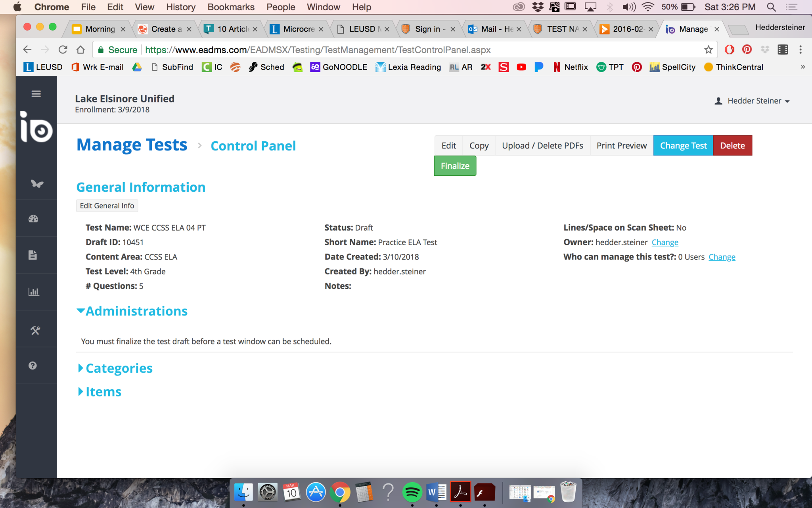The height and width of the screenshot is (508, 812).
Task: Open the Bookmarks menu in menu bar
Action: [x=231, y=7]
